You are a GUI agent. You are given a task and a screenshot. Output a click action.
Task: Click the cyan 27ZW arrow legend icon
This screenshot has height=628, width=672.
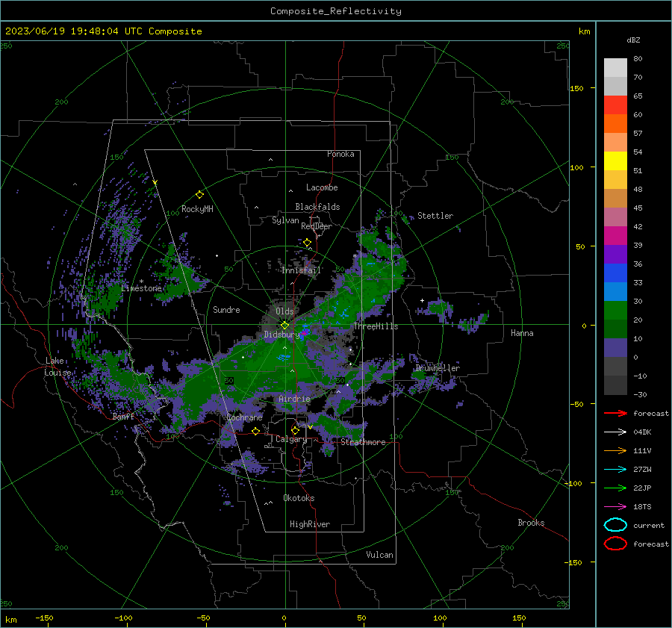[615, 470]
